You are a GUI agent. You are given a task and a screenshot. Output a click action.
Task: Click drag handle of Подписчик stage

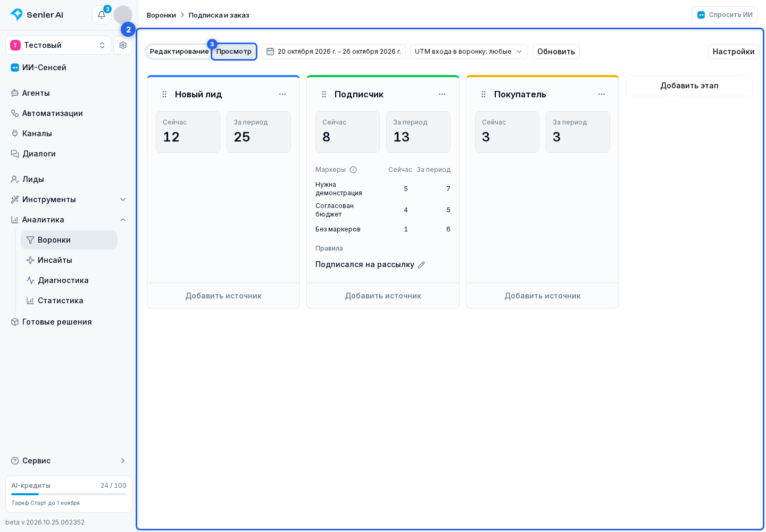(324, 94)
